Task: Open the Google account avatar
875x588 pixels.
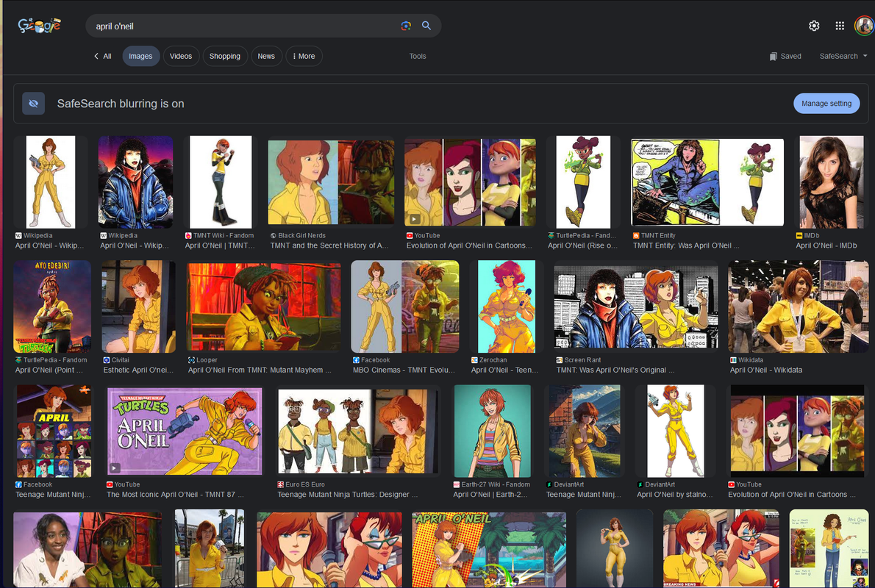Action: [865, 26]
